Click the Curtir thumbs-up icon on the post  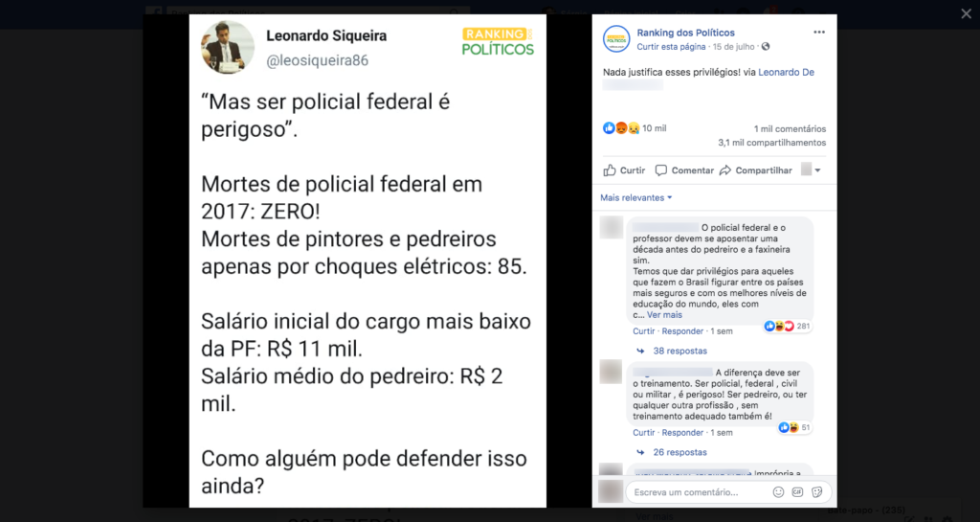coord(610,170)
